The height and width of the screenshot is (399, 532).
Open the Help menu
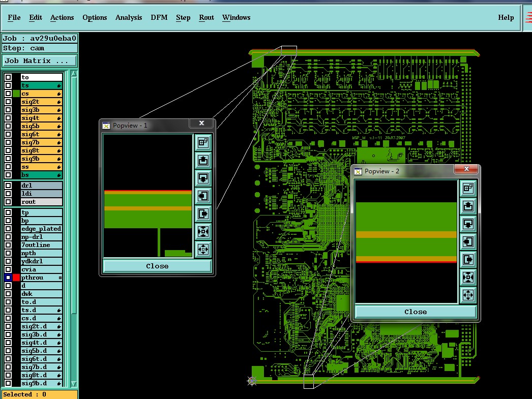506,18
